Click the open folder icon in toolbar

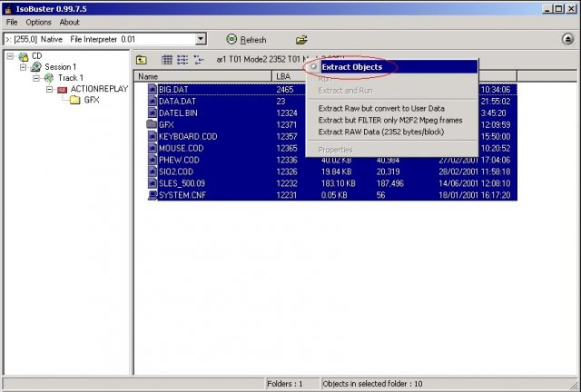301,40
